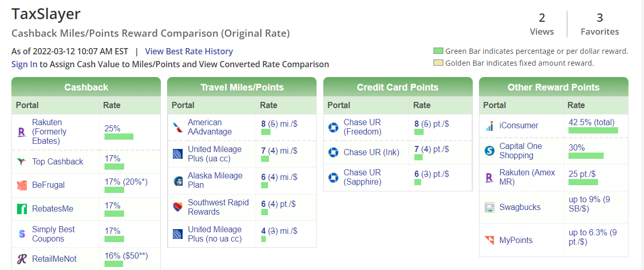The image size is (644, 270).
Task: Click the MyPoints logo icon
Action: 489,241
